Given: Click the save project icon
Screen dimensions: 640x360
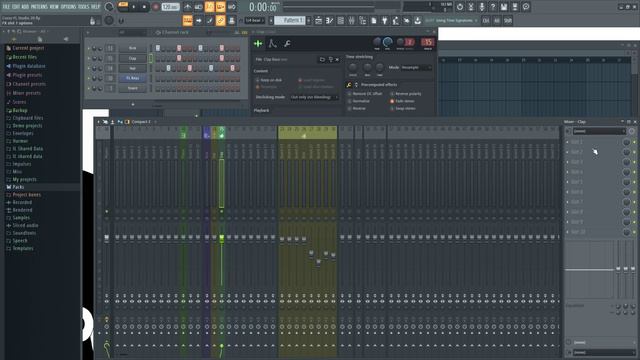Looking at the screenshot, I should click(x=504, y=7).
